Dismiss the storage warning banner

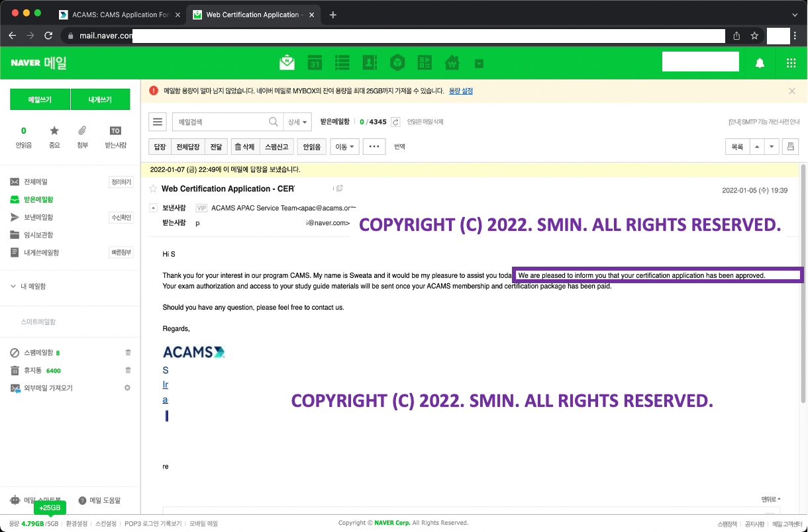[x=791, y=91]
